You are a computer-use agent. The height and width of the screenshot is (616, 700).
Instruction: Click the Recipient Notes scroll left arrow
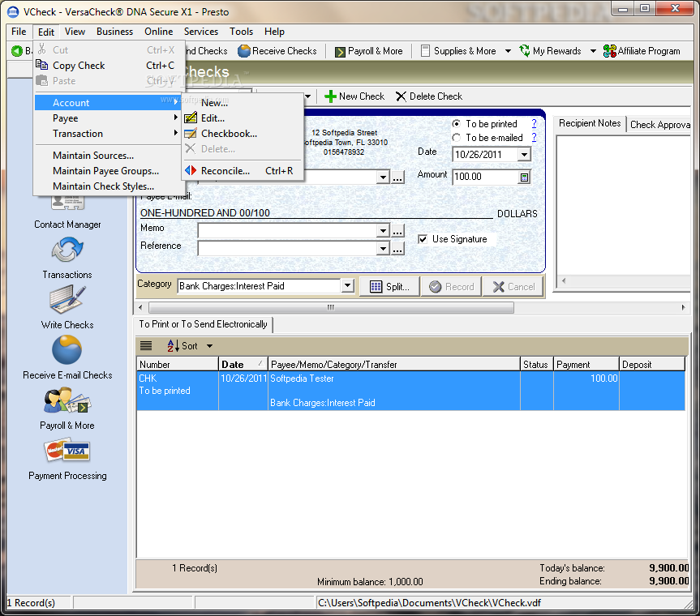pyautogui.click(x=564, y=280)
